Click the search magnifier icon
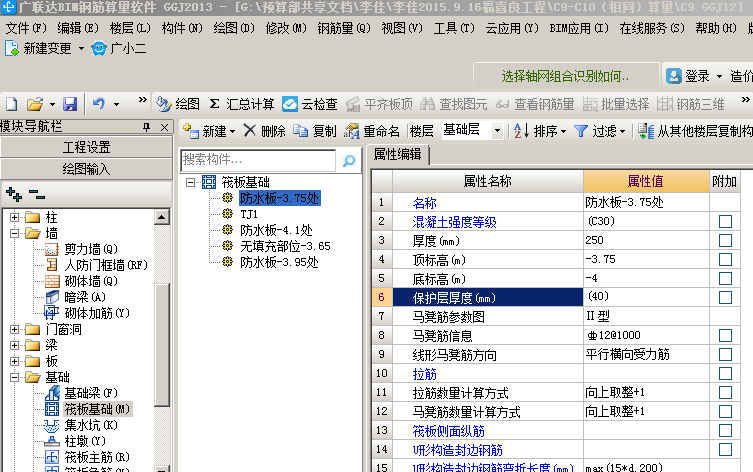753x472 pixels. (x=349, y=160)
